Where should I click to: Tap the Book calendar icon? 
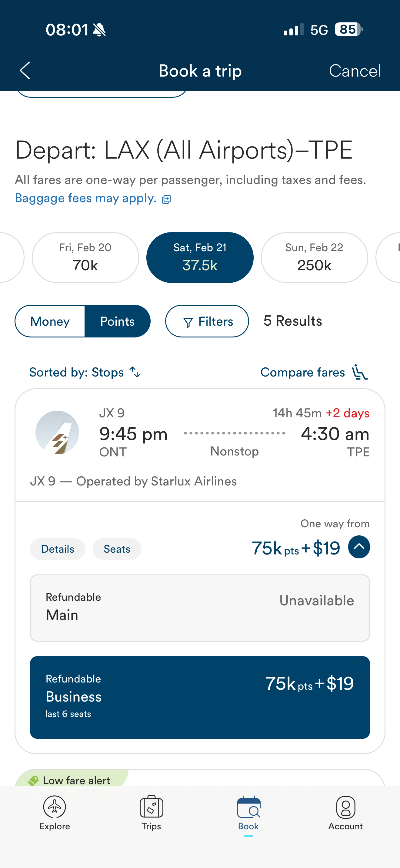(248, 807)
